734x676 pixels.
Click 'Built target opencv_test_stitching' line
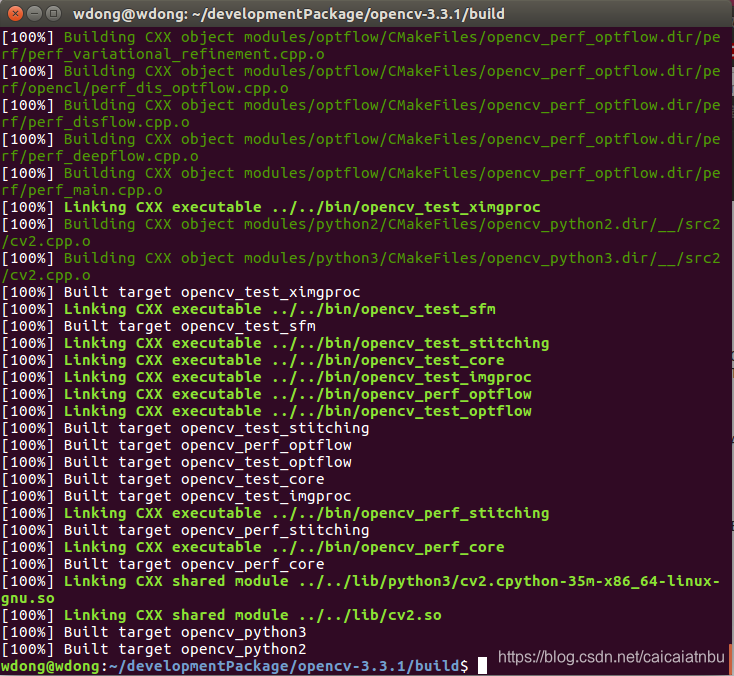pyautogui.click(x=185, y=428)
